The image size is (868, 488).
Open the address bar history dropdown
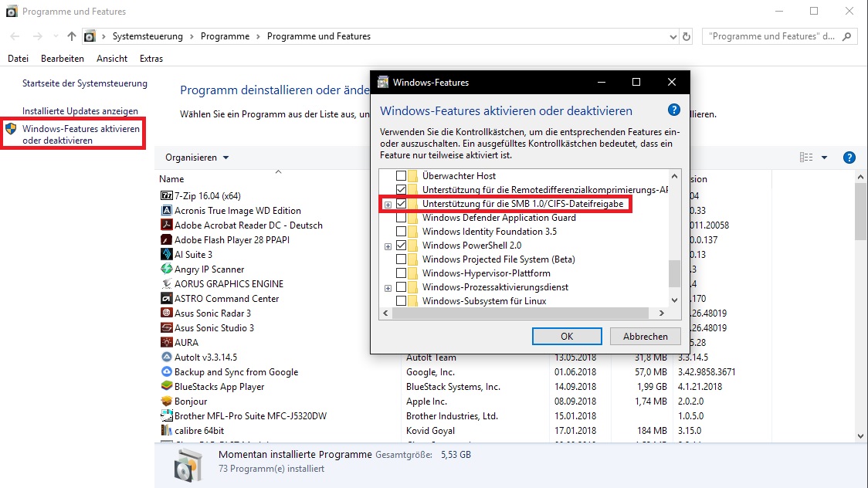673,36
